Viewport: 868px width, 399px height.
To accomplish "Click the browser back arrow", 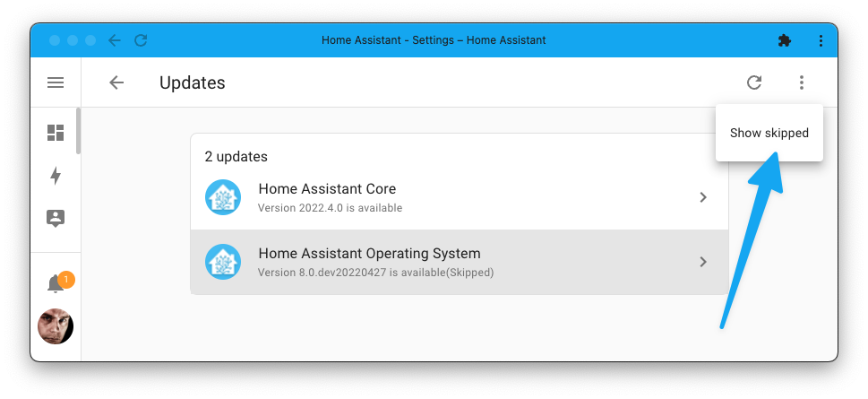I will (115, 40).
